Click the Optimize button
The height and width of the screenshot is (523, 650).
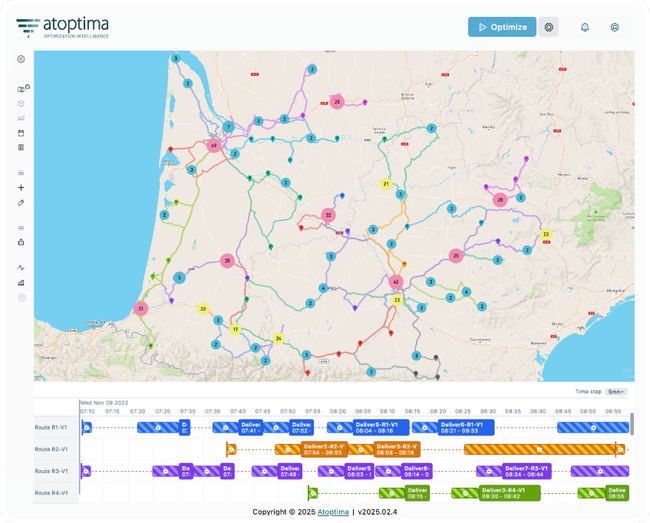501,27
